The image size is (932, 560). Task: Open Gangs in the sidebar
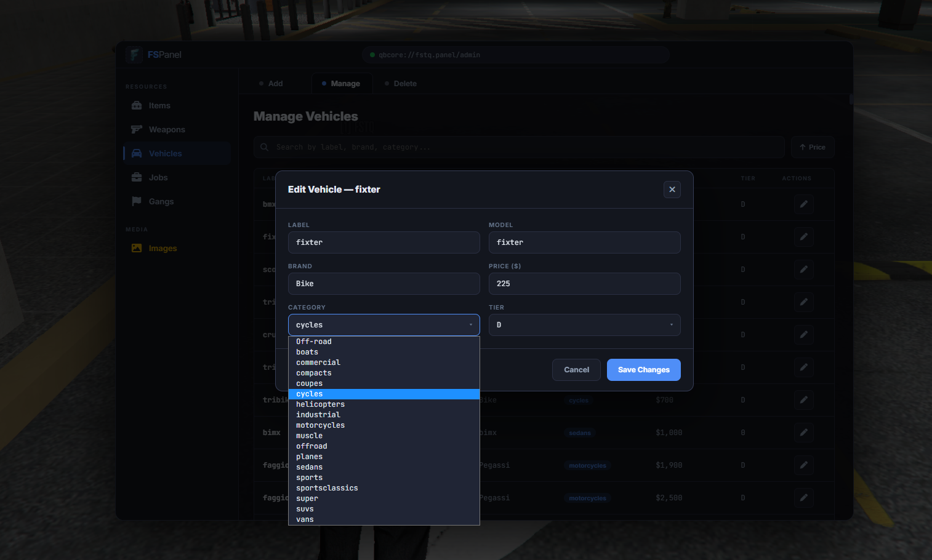tap(177, 202)
